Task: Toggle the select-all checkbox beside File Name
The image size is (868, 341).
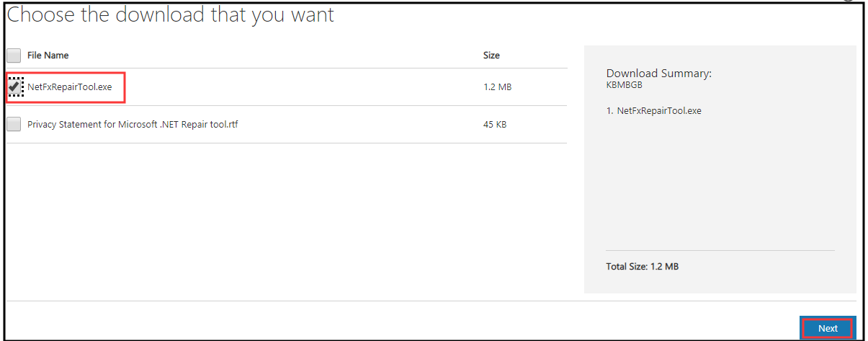Action: [14, 56]
